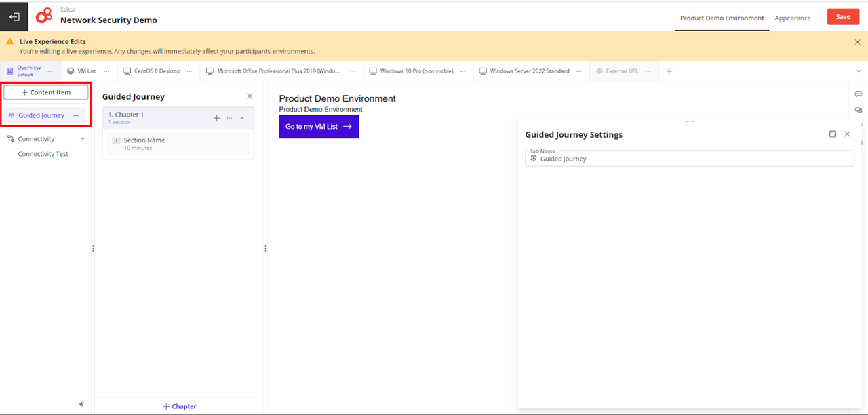Switch to the Appearance tab

pos(793,18)
